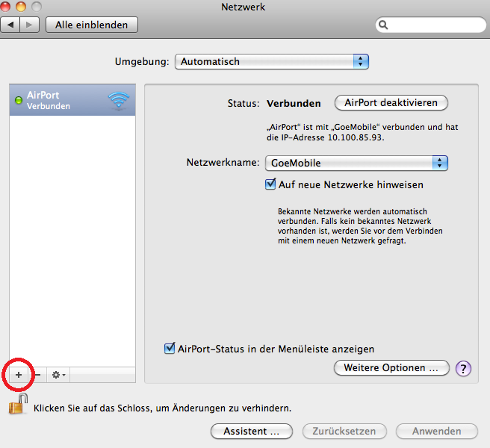Click the green status dot beside AirPort
490x448 pixels.
pyautogui.click(x=19, y=100)
